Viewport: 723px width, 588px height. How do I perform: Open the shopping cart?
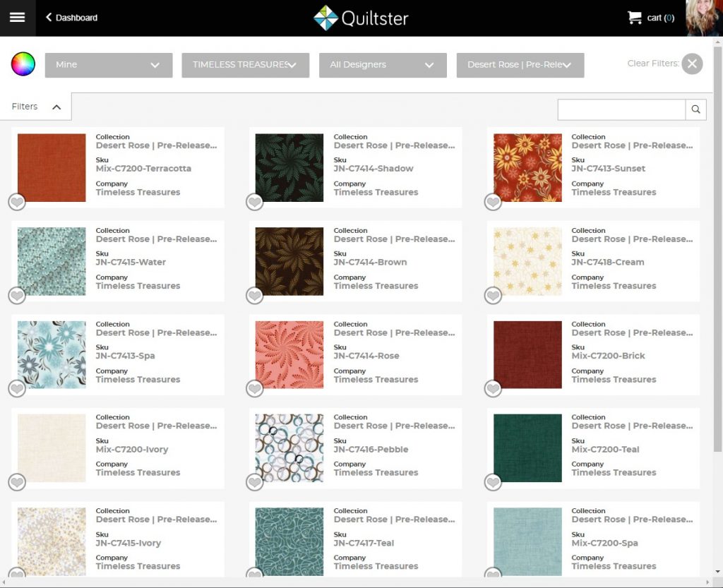(x=650, y=18)
